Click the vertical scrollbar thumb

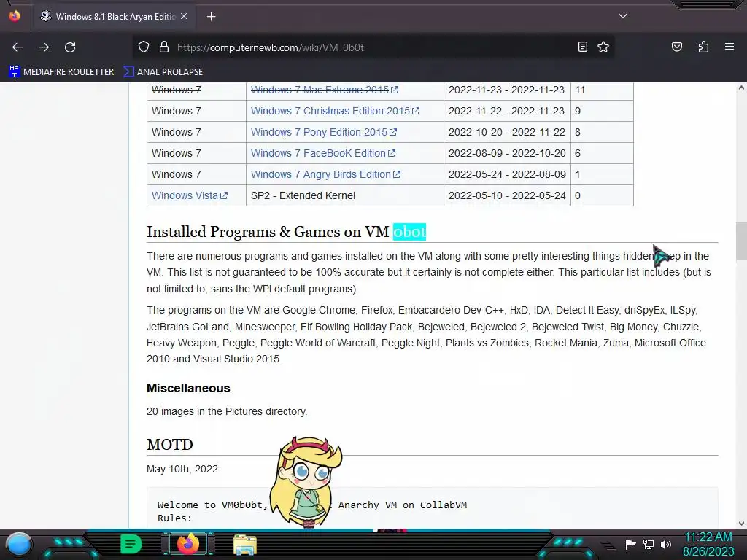click(741, 241)
